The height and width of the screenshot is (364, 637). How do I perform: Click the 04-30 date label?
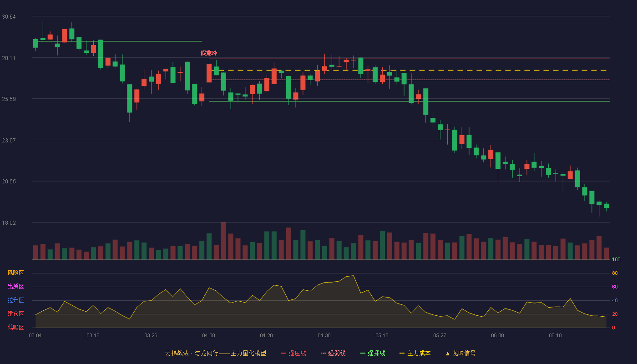click(324, 335)
